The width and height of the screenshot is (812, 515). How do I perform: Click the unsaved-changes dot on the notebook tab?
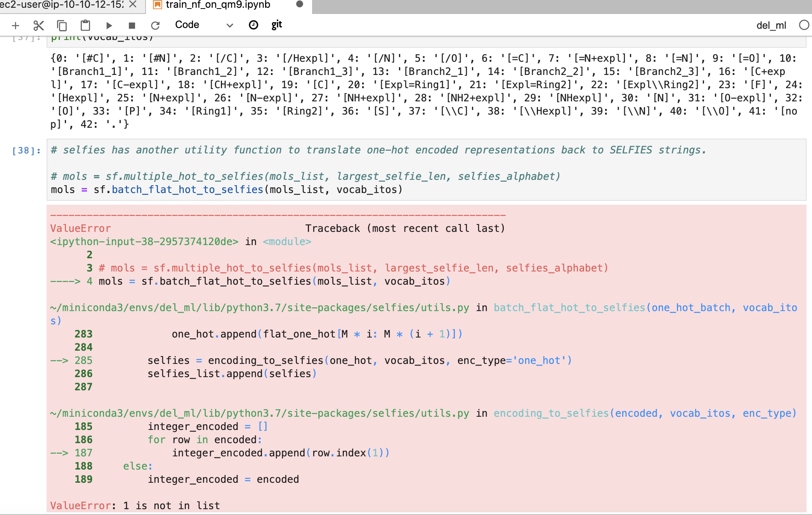[x=299, y=5]
